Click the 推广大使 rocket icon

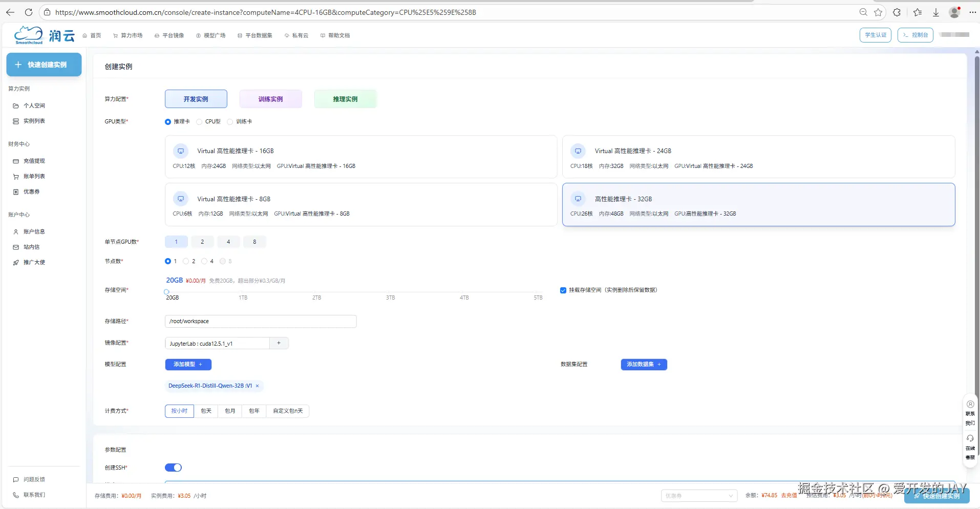(16, 263)
